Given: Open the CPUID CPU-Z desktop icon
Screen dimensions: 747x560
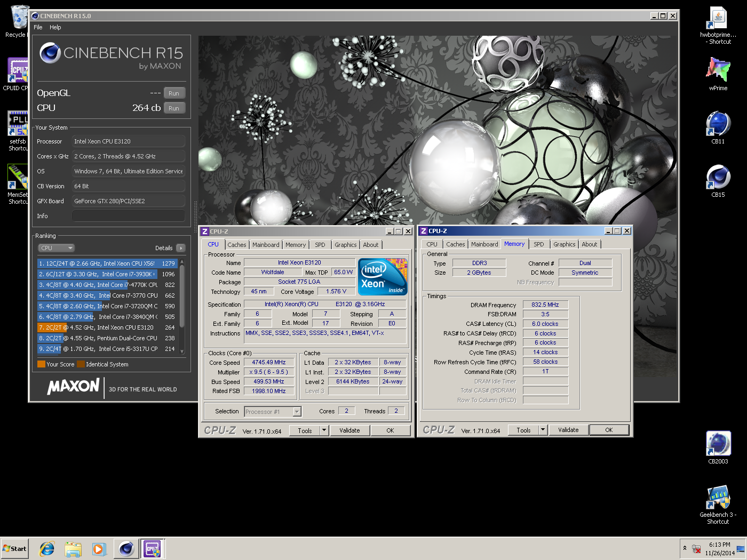Looking at the screenshot, I should [17, 74].
